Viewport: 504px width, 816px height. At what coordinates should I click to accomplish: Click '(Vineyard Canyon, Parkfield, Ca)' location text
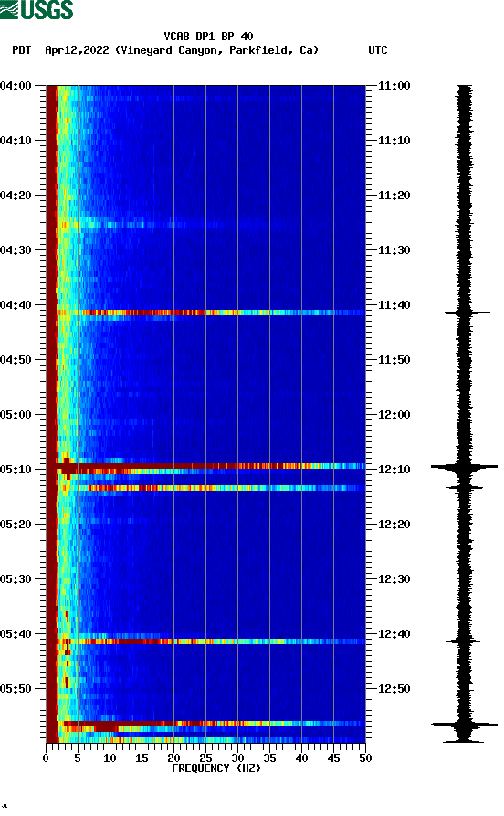pos(216,50)
